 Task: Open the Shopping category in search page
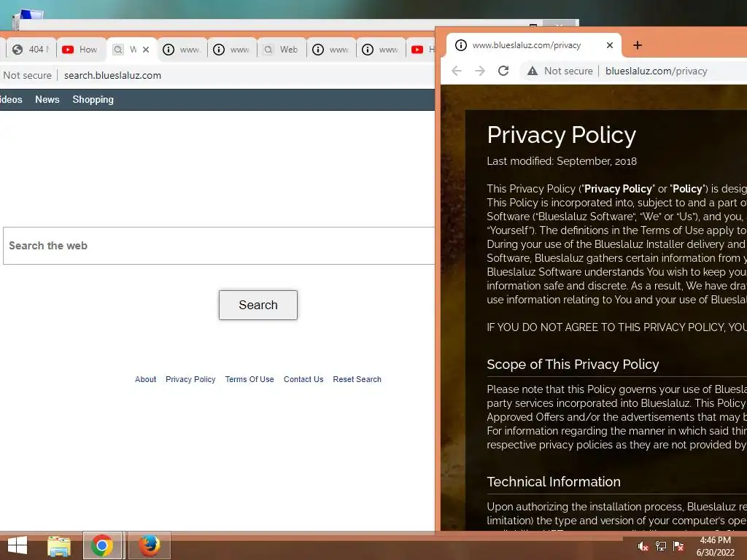tap(93, 99)
